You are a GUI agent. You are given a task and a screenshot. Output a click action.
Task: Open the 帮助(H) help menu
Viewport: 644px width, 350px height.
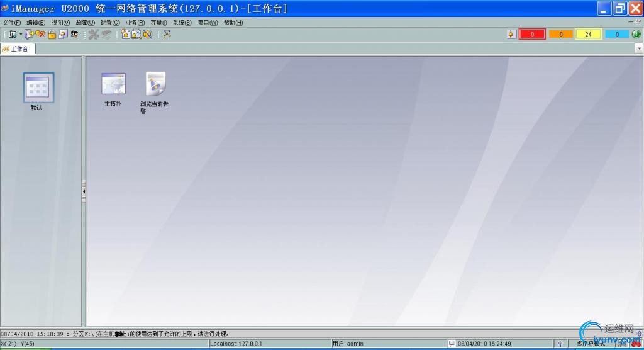(233, 23)
